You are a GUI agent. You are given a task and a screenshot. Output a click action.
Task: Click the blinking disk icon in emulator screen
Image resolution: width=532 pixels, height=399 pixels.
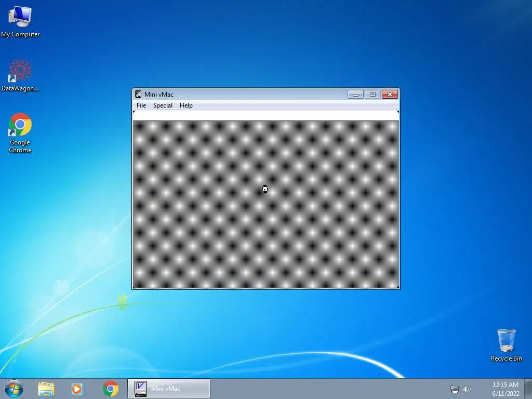pyautogui.click(x=265, y=189)
